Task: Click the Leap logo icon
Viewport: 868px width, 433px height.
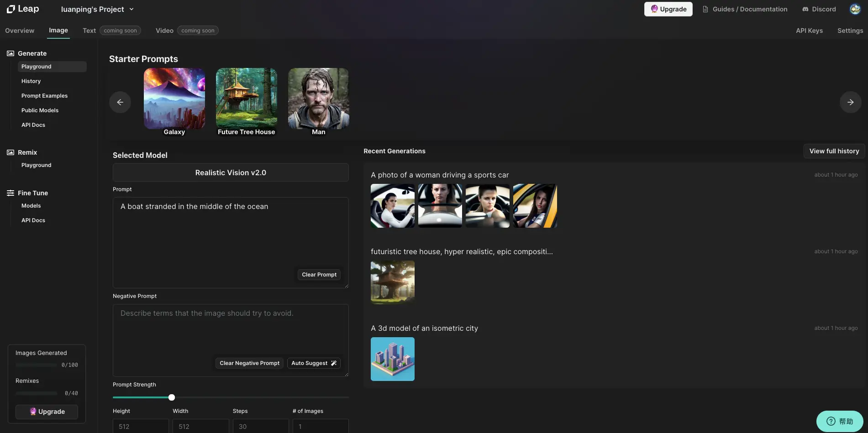Action: point(11,9)
